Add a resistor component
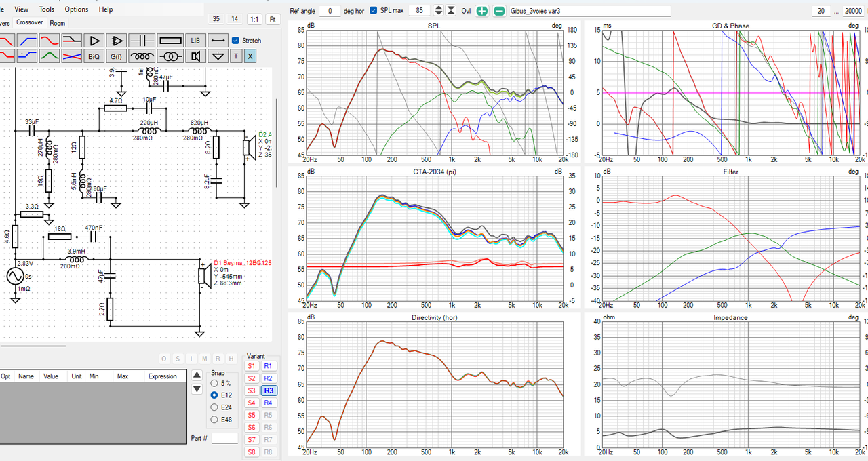This screenshot has width=868, height=461. tap(170, 41)
